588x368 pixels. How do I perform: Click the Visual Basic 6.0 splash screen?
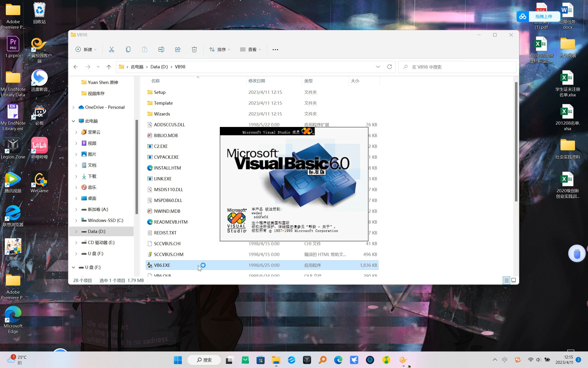294,184
